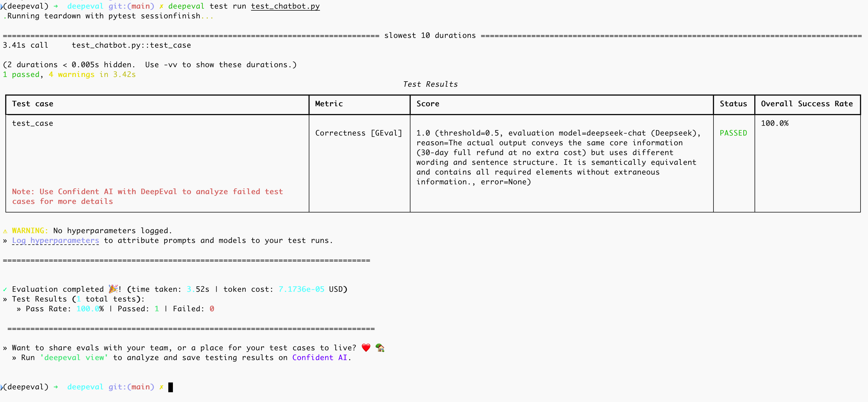Click 'deepeval test run' command in top prompt

pos(207,6)
